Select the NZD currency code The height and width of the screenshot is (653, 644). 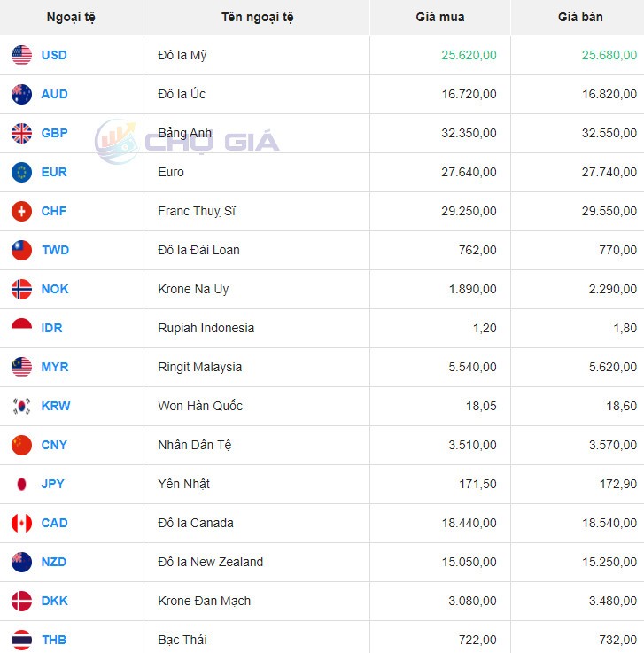[x=54, y=562]
